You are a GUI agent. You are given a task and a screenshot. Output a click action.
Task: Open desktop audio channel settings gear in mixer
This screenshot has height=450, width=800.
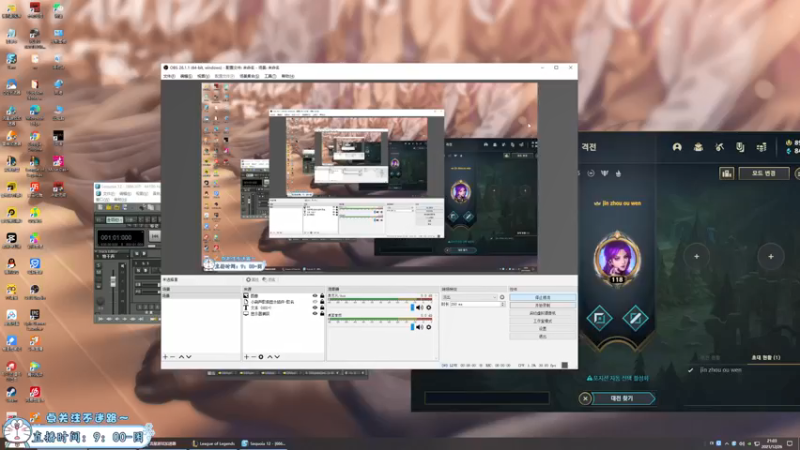pyautogui.click(x=429, y=327)
